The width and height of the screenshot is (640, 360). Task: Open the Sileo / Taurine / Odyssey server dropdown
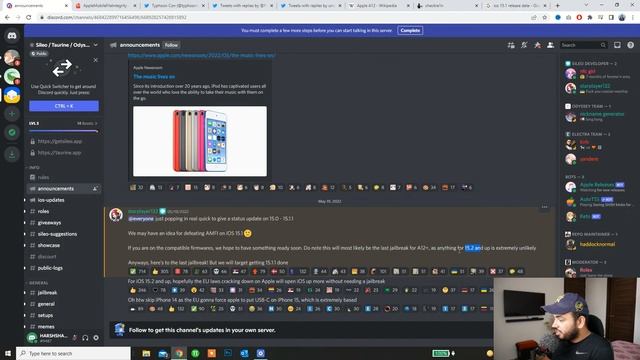pyautogui.click(x=64, y=45)
